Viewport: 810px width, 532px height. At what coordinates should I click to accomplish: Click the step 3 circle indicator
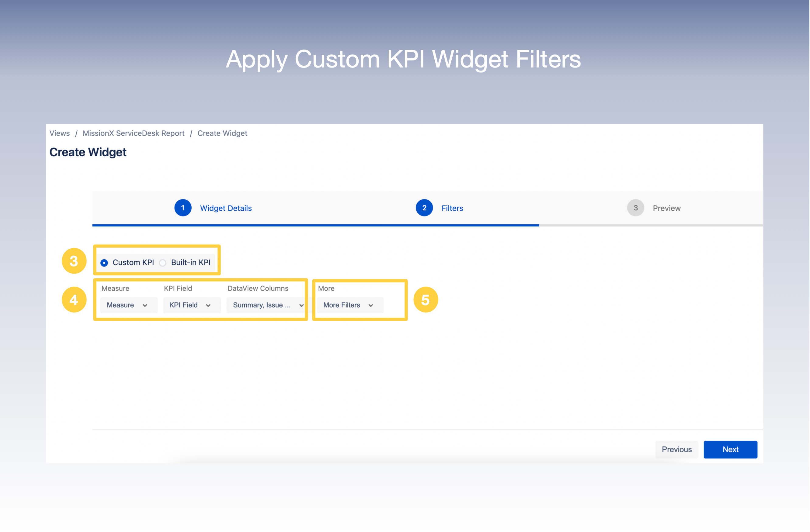coord(635,208)
